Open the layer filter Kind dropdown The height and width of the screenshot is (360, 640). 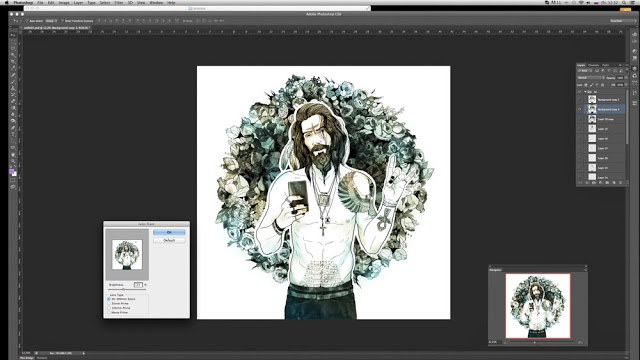coord(584,71)
